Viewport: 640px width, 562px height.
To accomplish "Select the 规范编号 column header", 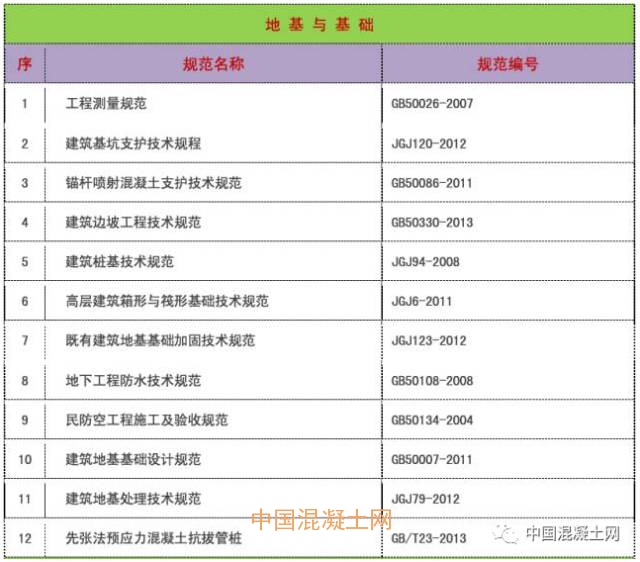I will click(507, 64).
